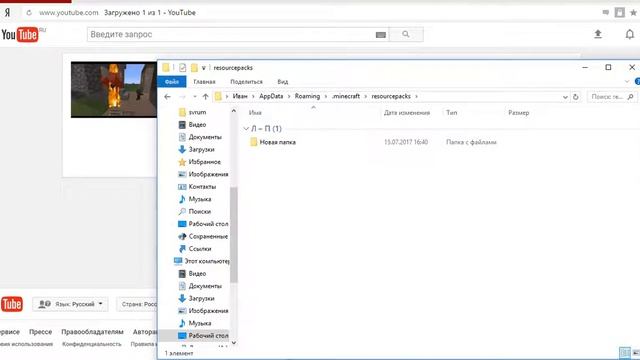Open the on-screen keyboard in the YouTube search box
Image resolution: width=640 pixels, height=360 pixels.
coord(380,35)
